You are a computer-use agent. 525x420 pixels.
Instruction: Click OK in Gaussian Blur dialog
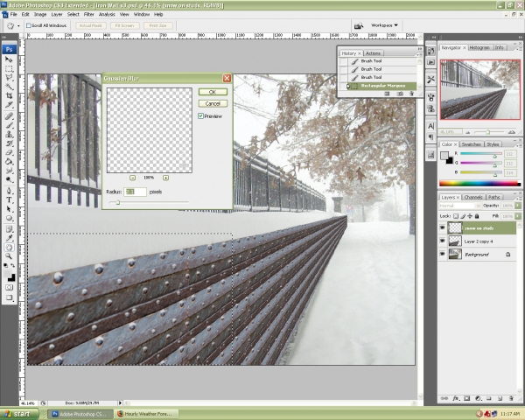tap(213, 92)
